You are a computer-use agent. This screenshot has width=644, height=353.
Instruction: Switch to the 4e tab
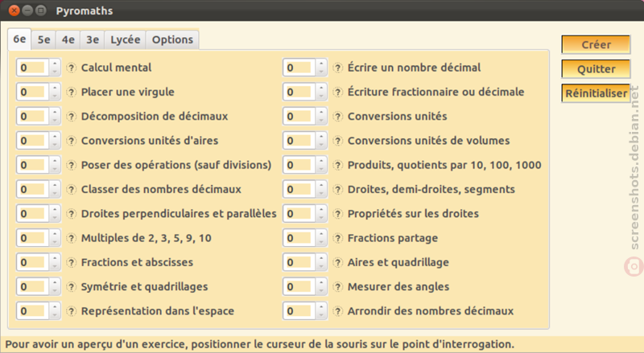tap(68, 40)
